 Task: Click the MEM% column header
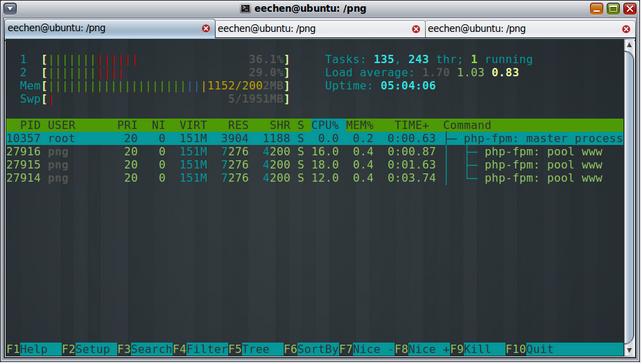coord(360,125)
